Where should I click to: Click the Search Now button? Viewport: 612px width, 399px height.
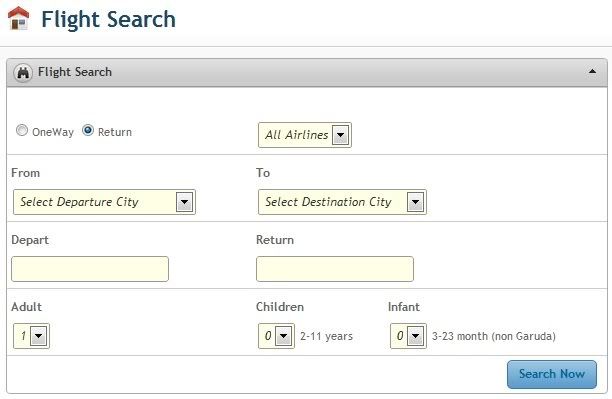point(552,374)
